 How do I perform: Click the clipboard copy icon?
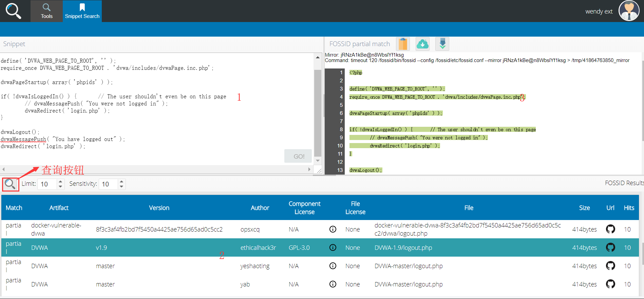point(403,44)
